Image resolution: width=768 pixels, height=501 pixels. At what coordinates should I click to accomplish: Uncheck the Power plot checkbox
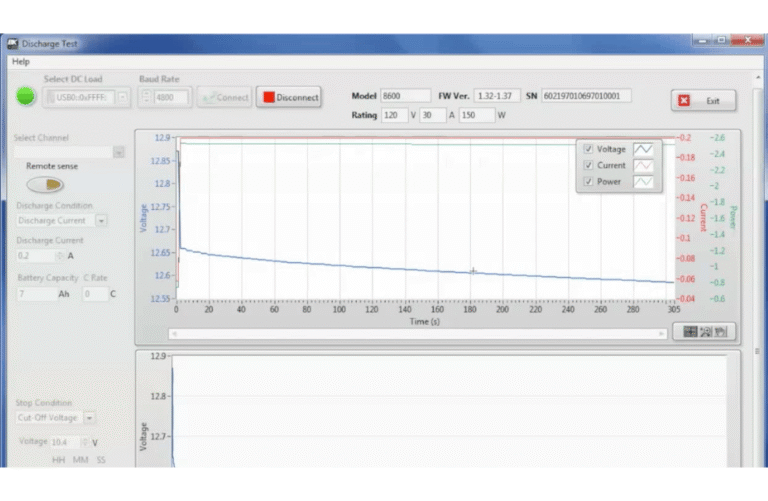click(x=588, y=182)
